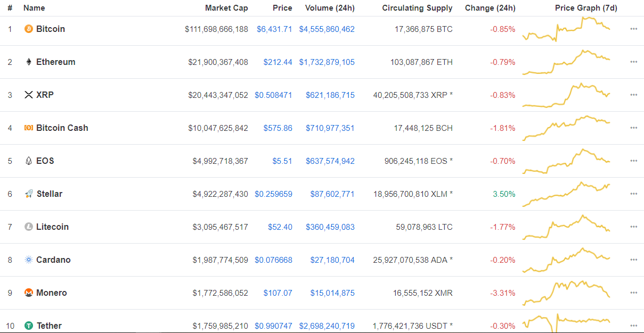Sort by the Name column header
This screenshot has height=333, width=644.
pyautogui.click(x=34, y=8)
